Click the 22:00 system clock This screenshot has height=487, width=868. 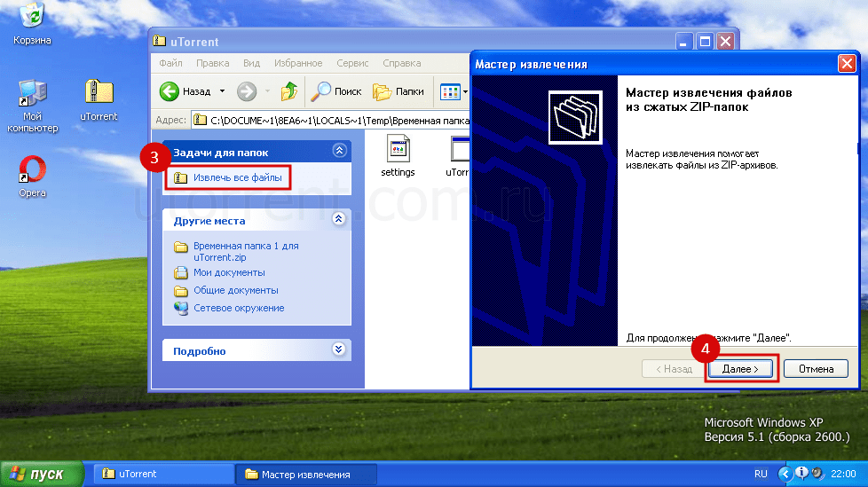[843, 475]
